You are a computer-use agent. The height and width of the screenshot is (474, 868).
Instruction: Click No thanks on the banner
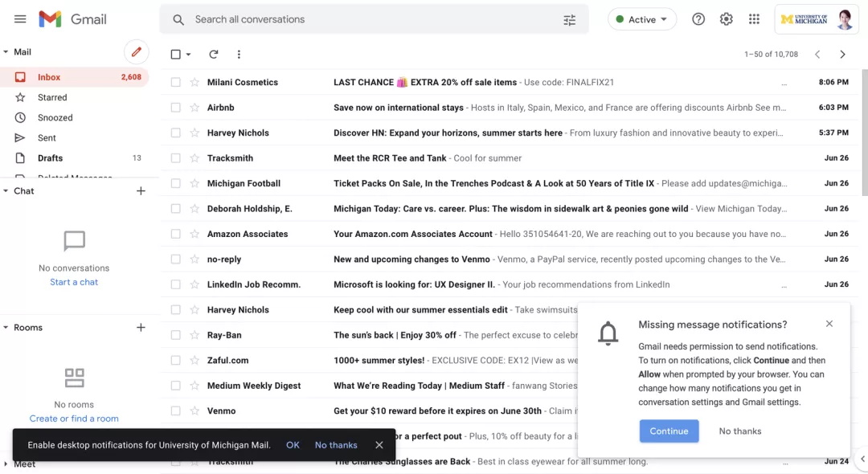coord(336,445)
